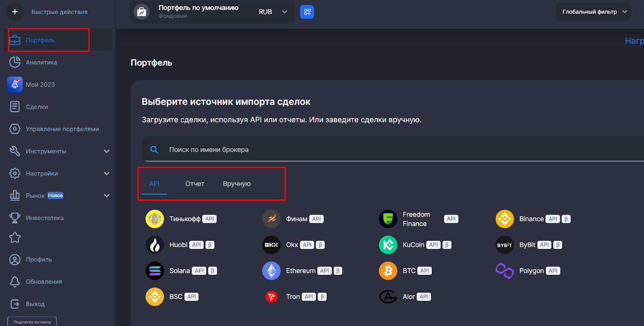Viewport: 644px width, 326px height.
Task: Open Портфель briefcase icon in sidebar
Action: click(x=15, y=40)
